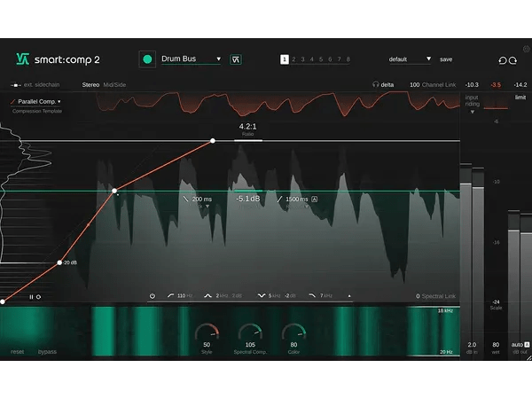
Task: Switch to state slot 5
Action: (321, 59)
